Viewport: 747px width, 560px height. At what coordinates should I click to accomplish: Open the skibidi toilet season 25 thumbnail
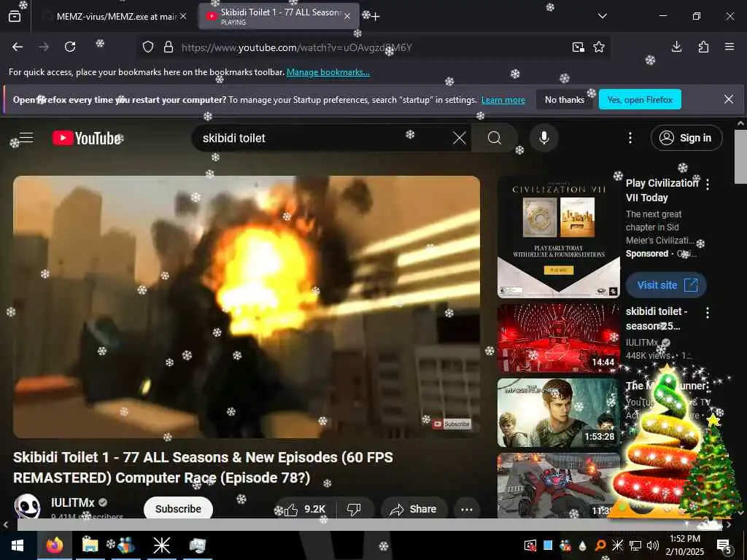click(x=558, y=338)
